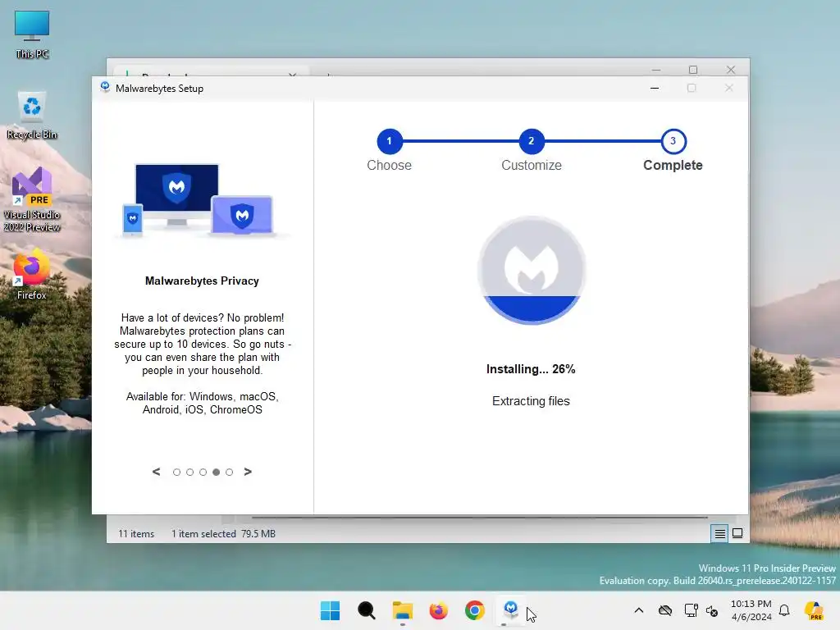Click the Malwarebytes Setup title bar icon
840x630 pixels.
tap(105, 87)
